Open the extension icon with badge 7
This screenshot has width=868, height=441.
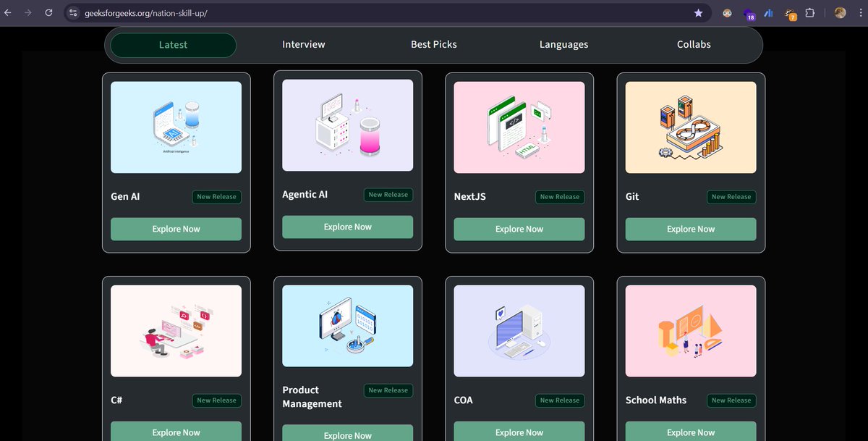790,13
